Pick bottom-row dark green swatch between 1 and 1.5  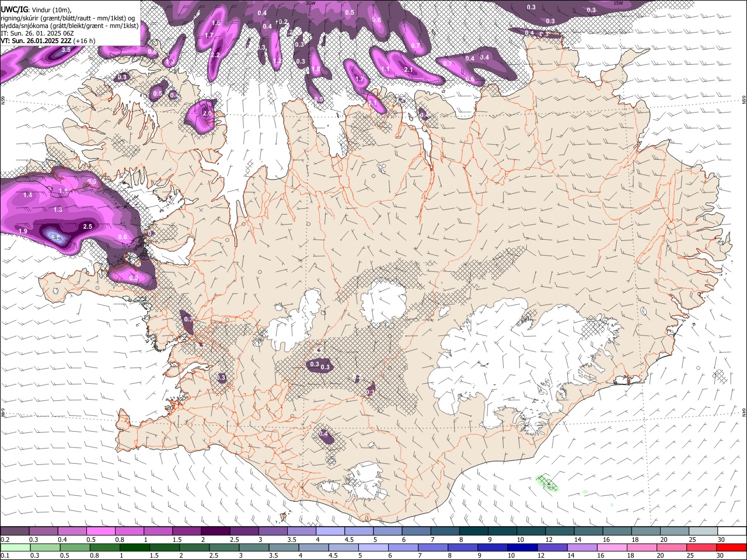click(x=135, y=547)
